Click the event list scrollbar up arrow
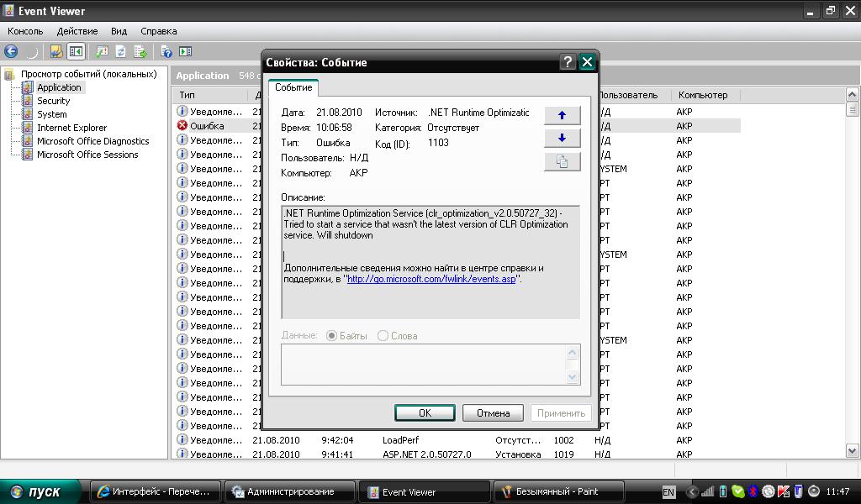Viewport: 861px width, 504px height. 853,94
